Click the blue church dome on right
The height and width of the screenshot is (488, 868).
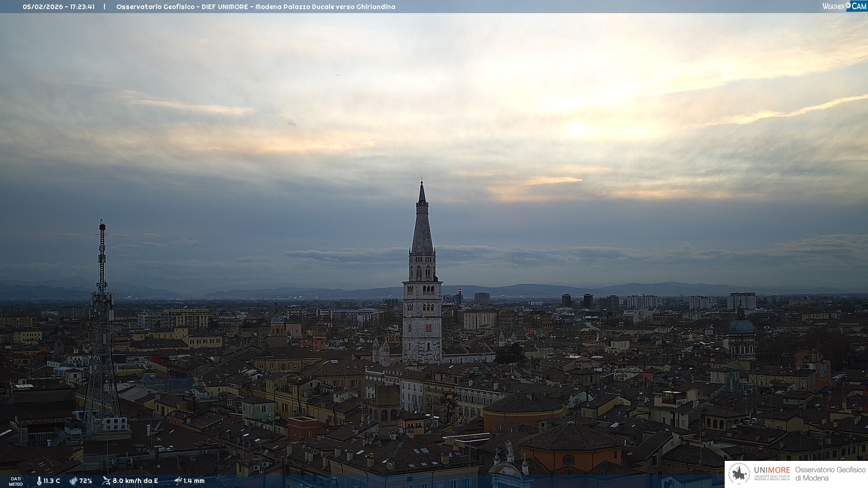[x=741, y=326]
